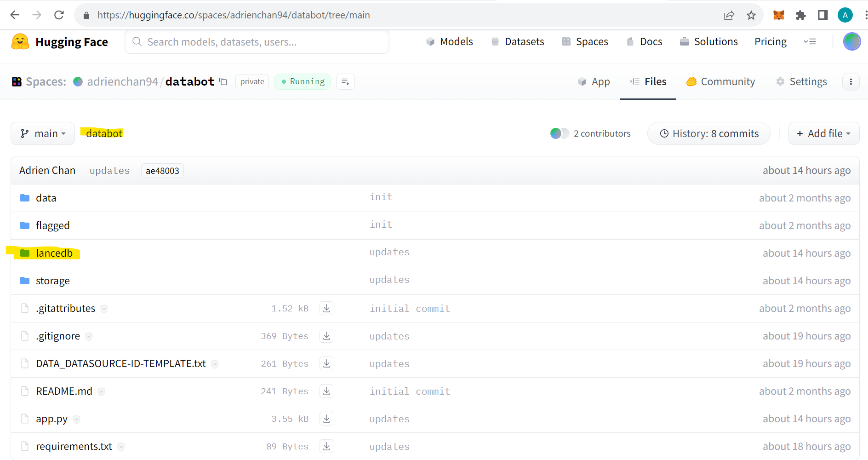Reload the page with the refresh icon
This screenshot has height=460, width=868.
pyautogui.click(x=59, y=15)
